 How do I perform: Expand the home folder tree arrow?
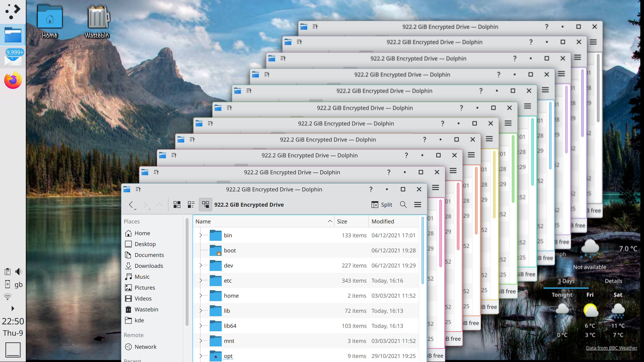(201, 295)
